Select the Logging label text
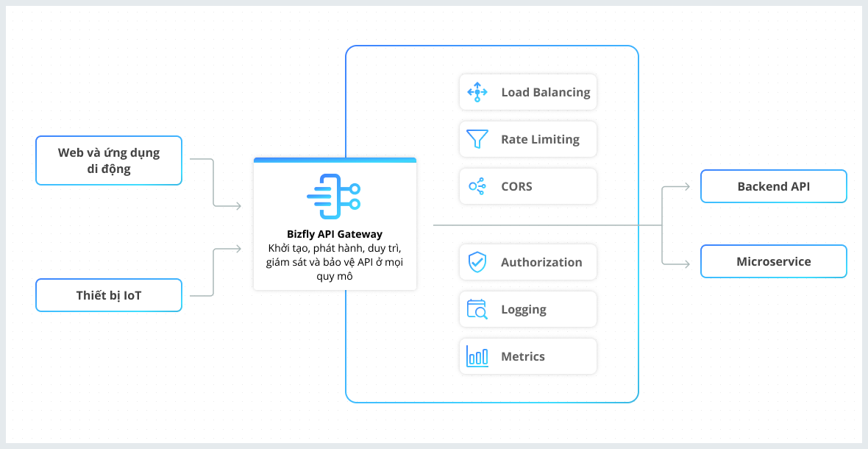Viewport: 868px width, 449px height. [x=524, y=309]
